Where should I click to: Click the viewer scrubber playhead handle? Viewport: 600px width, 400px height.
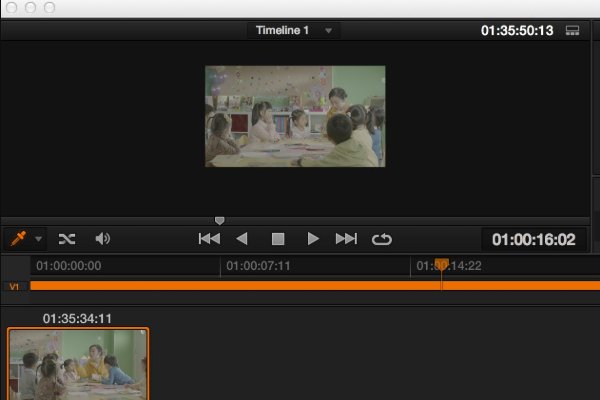point(220,220)
